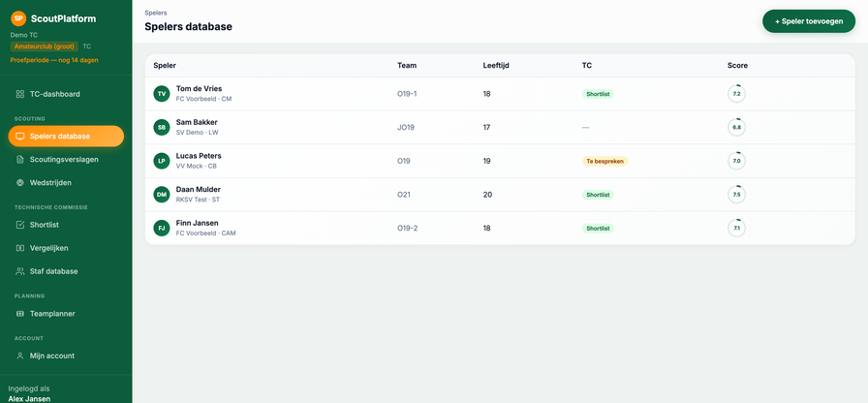This screenshot has height=403, width=868.
Task: Open Vergelijken in the sidebar
Action: (x=66, y=248)
